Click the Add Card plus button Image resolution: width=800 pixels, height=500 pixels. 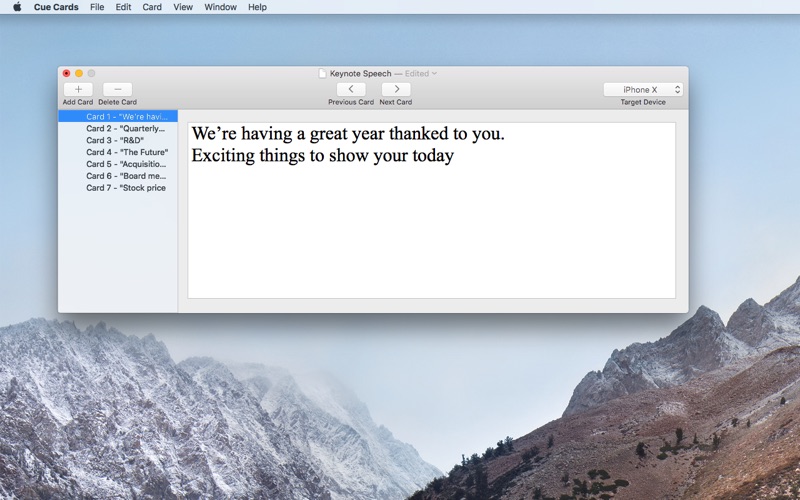click(x=78, y=89)
